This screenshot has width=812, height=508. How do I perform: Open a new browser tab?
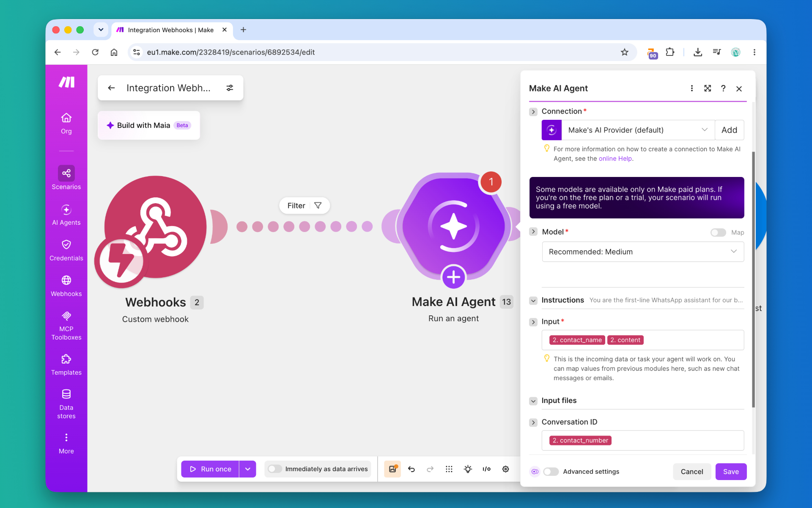tap(243, 30)
